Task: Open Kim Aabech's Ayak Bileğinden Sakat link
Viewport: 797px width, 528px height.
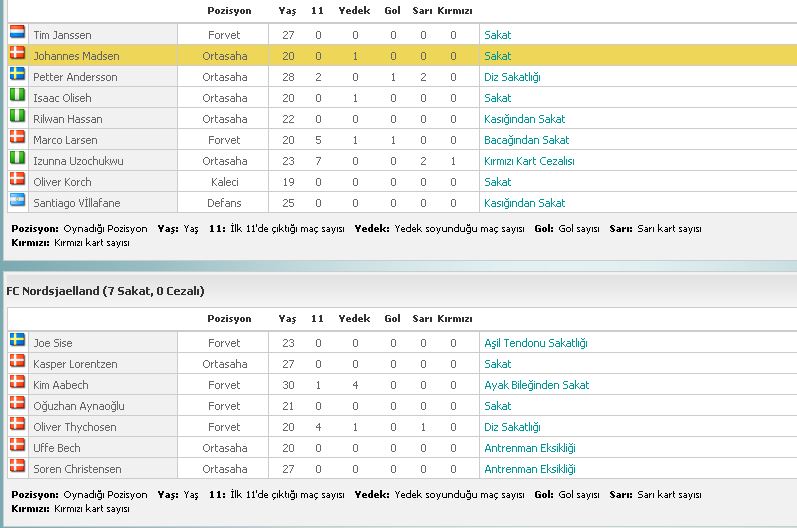Action: pyautogui.click(x=536, y=385)
